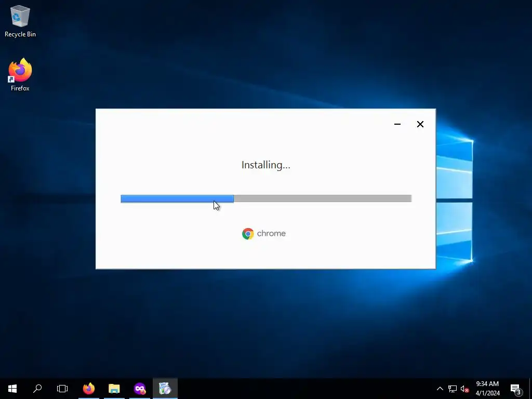Screen dimensions: 532x399
Task: Open File Explorer from the taskbar
Action: (114, 389)
